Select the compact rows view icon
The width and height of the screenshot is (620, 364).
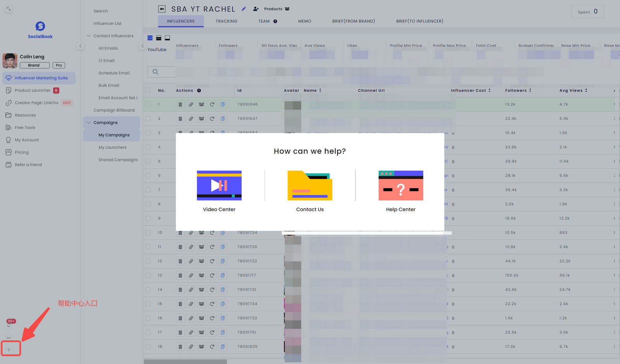pos(150,38)
